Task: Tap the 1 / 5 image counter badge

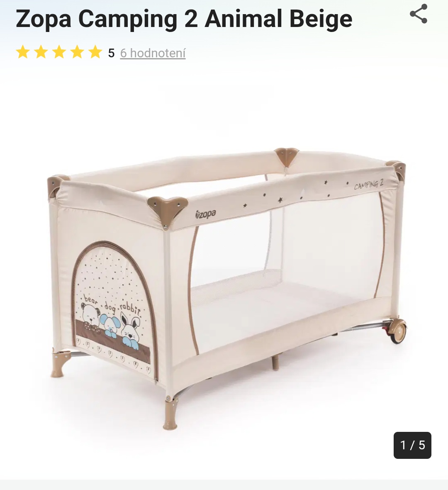Action: (x=412, y=445)
